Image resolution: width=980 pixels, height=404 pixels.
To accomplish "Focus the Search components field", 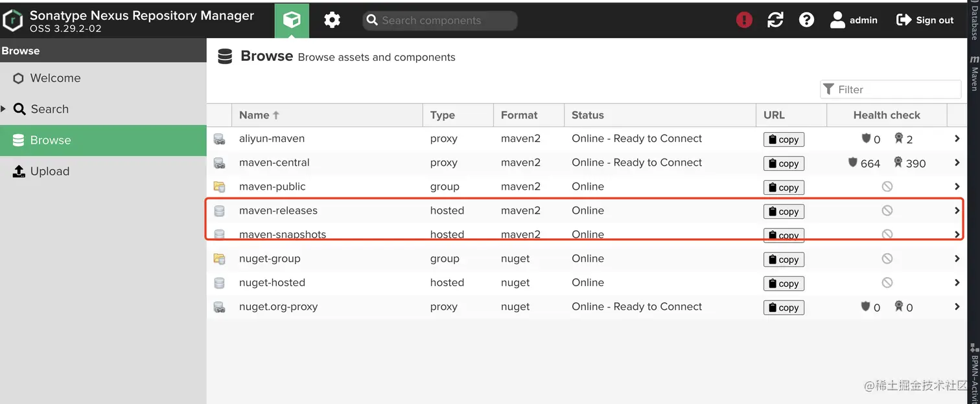I will click(440, 20).
